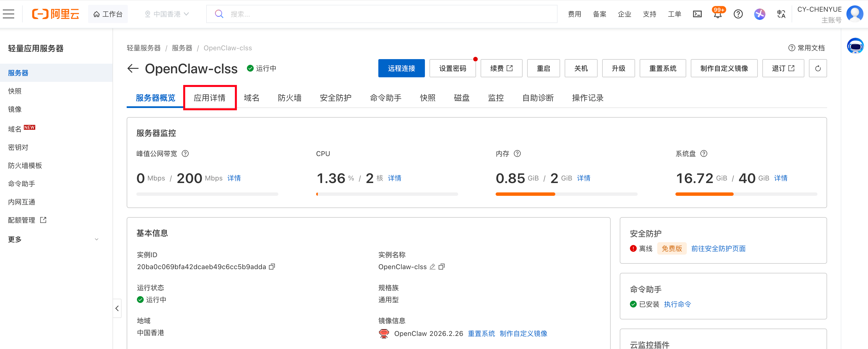The image size is (868, 349).
Task: Click the 远程连接 button
Action: (x=401, y=68)
